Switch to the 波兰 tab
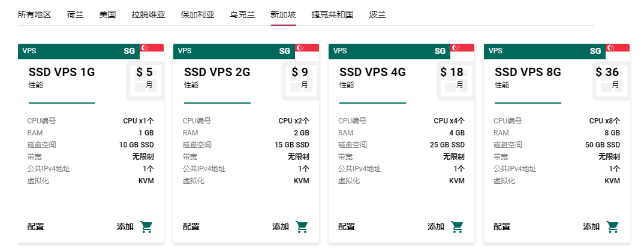This screenshot has width=644, height=251. click(x=377, y=14)
